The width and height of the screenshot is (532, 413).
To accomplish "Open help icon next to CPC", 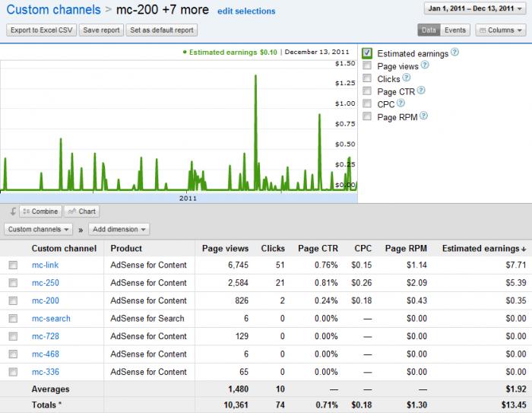I will coord(401,103).
